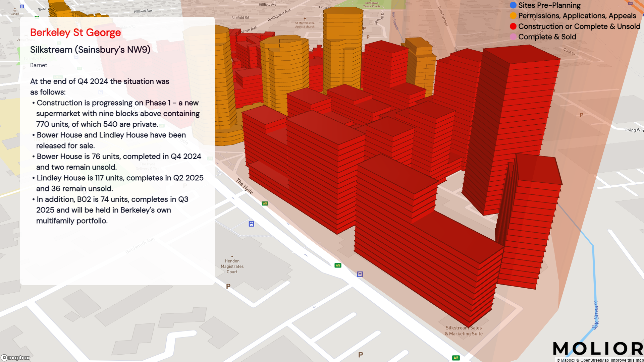Open the © Mapbox attribution link
Image resolution: width=644 pixels, height=362 pixels.
(x=566, y=360)
